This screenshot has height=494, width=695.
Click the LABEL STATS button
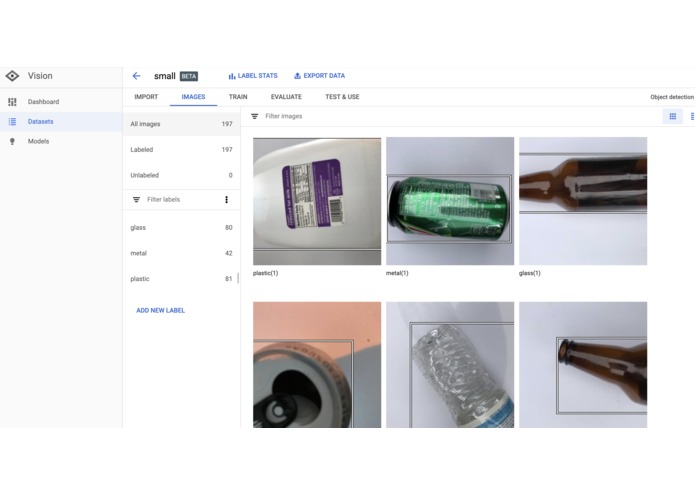click(253, 76)
